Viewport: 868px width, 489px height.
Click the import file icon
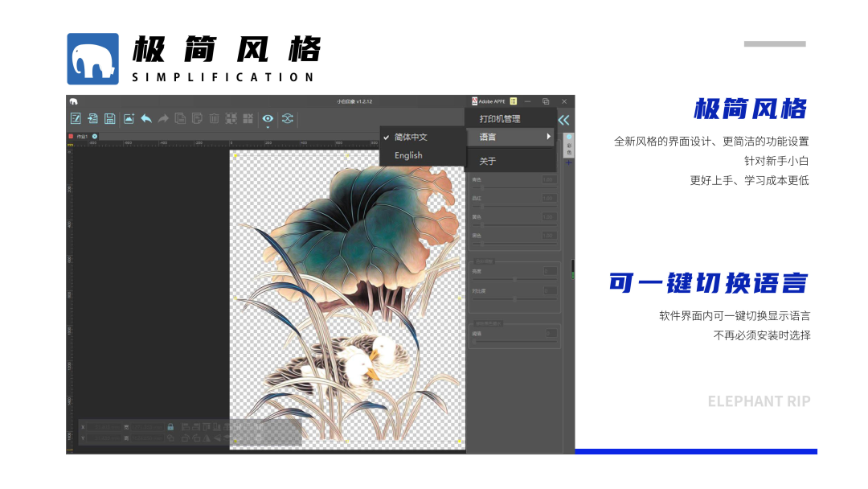click(x=92, y=118)
